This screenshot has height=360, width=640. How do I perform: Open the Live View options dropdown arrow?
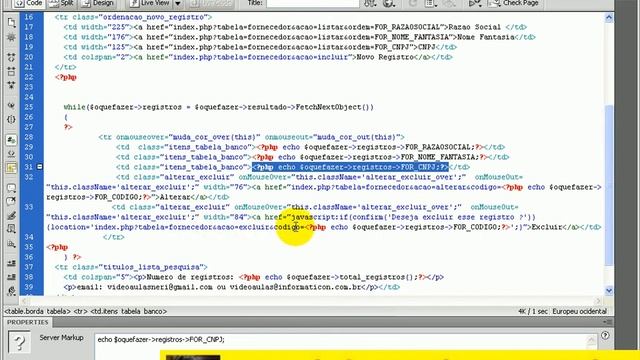point(178,3)
